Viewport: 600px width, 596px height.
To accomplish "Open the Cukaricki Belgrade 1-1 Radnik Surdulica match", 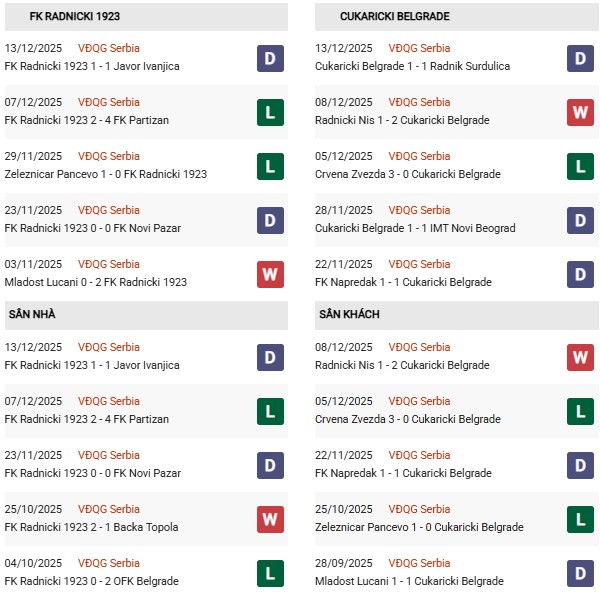I will 411,66.
